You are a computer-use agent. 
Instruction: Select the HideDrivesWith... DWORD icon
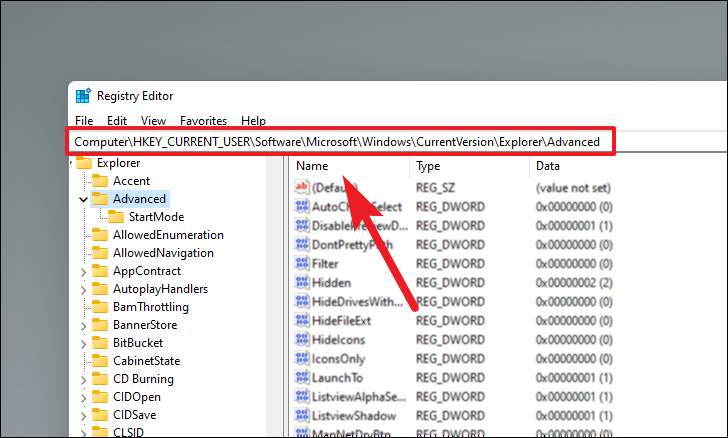[x=302, y=302]
